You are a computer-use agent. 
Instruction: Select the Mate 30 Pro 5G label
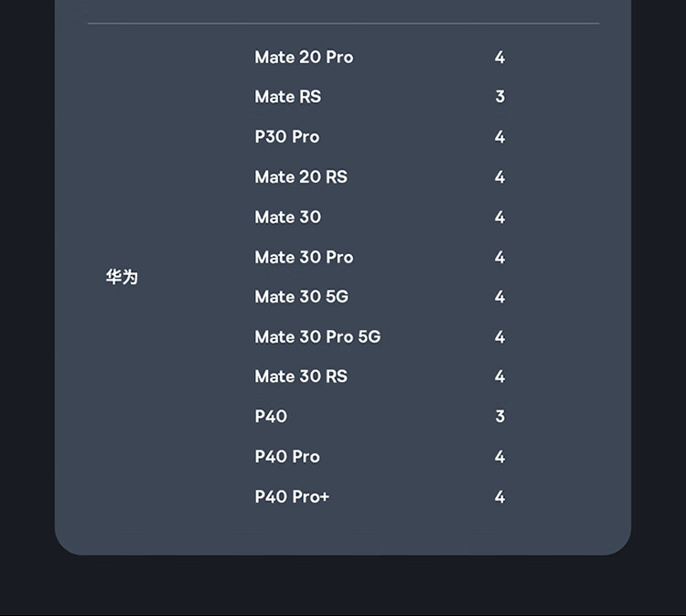317,337
